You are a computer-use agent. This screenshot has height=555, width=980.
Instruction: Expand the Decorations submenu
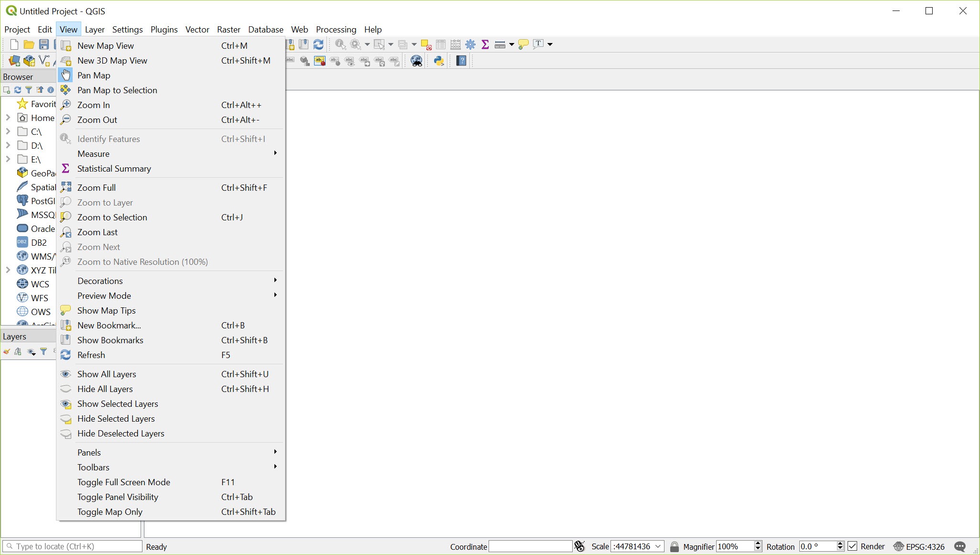point(100,281)
